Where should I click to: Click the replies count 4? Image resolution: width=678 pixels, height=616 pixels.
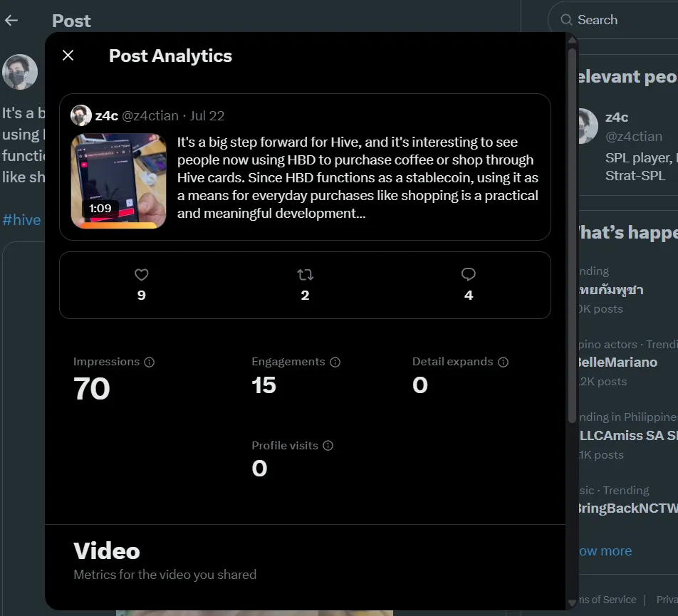(x=469, y=296)
